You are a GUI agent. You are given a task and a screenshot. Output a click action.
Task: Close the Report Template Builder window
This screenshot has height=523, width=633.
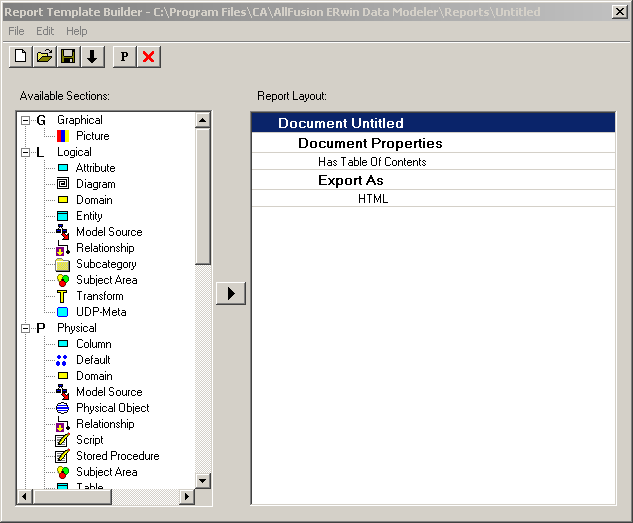(619, 12)
